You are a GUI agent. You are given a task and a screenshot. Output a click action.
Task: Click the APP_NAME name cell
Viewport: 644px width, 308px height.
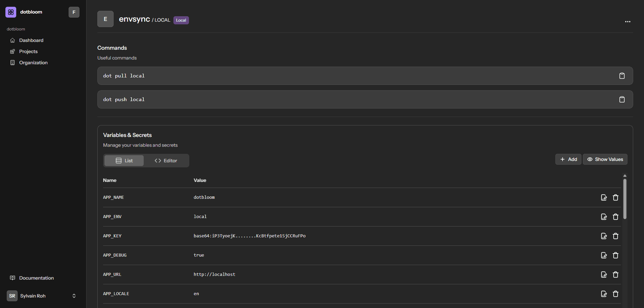point(114,197)
